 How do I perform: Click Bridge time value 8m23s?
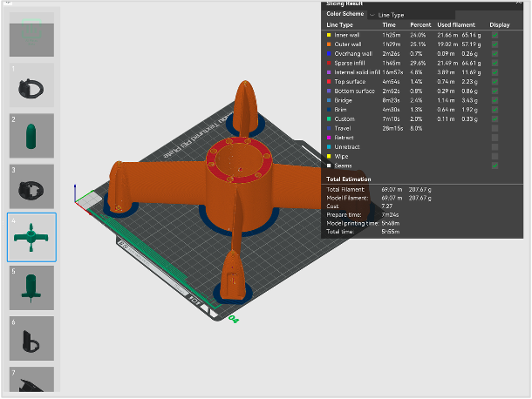click(x=391, y=100)
